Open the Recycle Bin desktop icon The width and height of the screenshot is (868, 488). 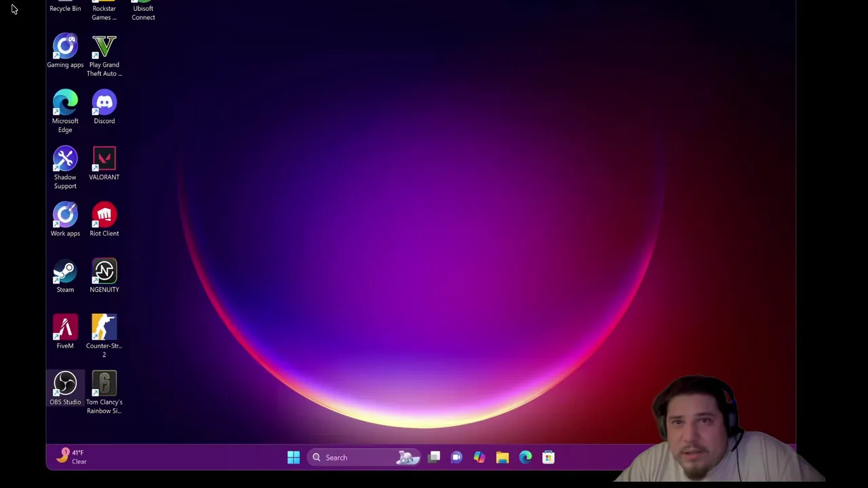[65, 7]
